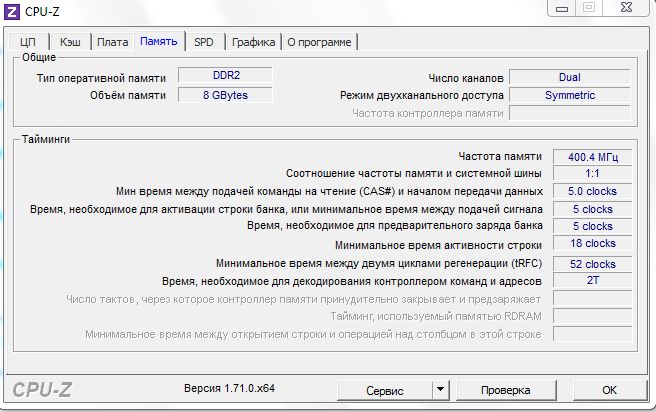Click the 5.0 clocks CAS value
656x412 pixels.
[592, 191]
